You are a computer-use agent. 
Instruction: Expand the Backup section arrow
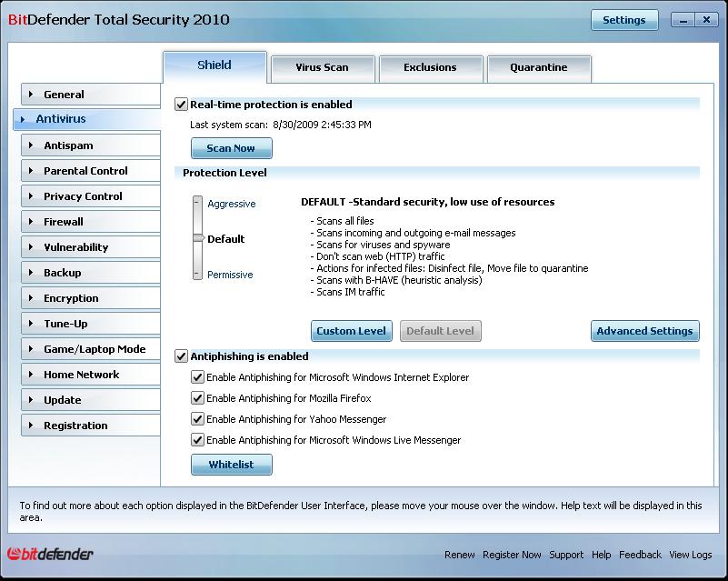(x=31, y=273)
